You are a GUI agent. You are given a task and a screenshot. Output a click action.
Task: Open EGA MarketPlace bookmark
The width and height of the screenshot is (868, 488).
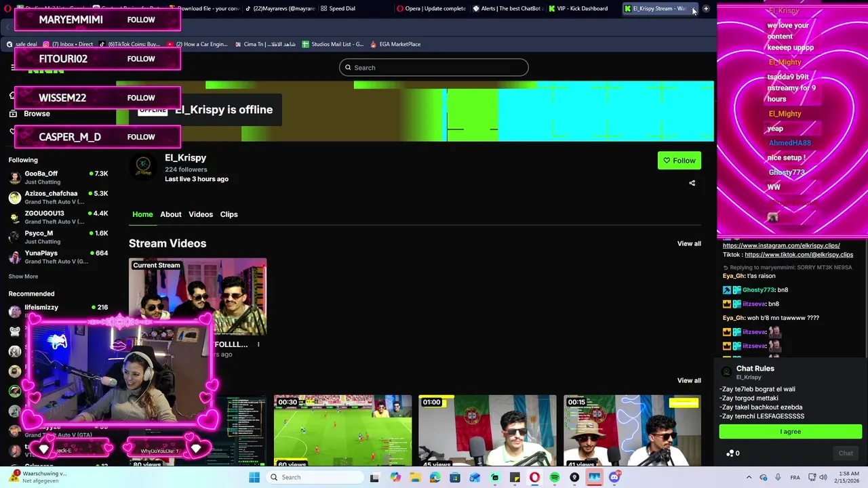(395, 44)
